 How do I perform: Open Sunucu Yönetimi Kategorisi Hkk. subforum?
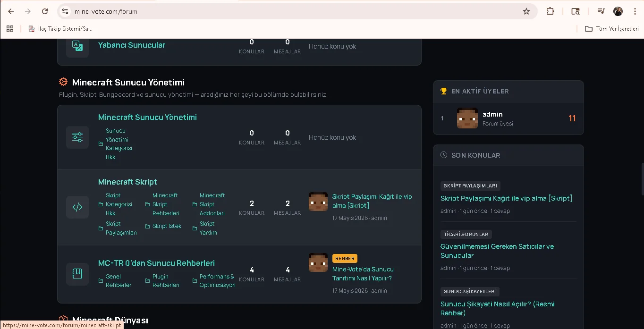tap(119, 144)
